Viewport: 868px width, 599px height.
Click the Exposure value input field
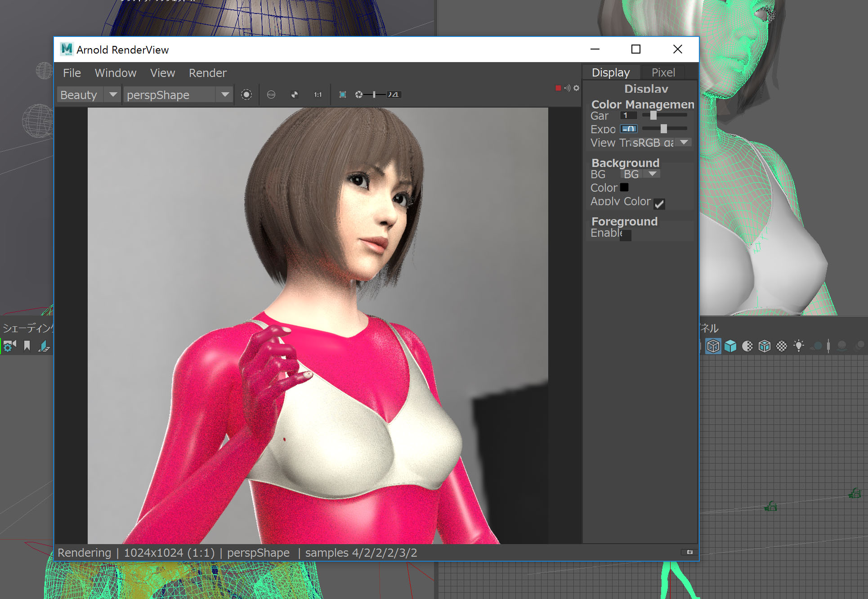pos(629,129)
